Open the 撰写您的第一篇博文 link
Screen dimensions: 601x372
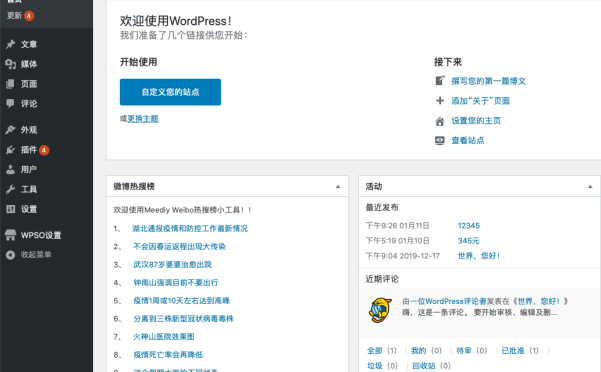pyautogui.click(x=488, y=81)
